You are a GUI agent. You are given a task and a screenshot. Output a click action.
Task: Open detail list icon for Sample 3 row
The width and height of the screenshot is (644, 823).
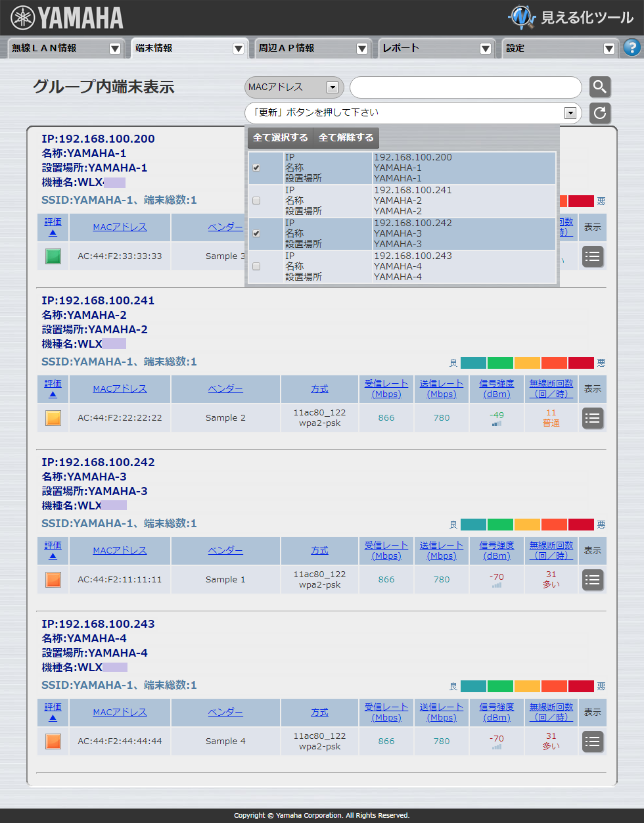tap(592, 256)
